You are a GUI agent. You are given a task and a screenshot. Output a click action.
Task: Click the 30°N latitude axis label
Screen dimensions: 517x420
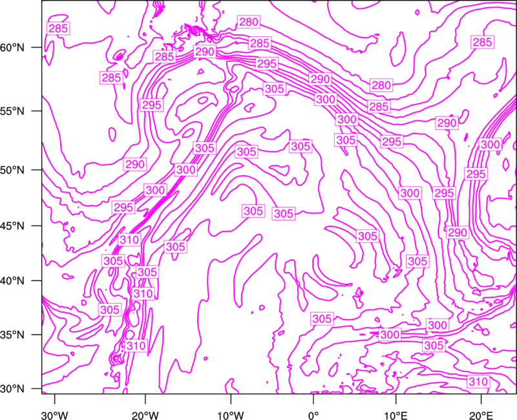click(12, 389)
